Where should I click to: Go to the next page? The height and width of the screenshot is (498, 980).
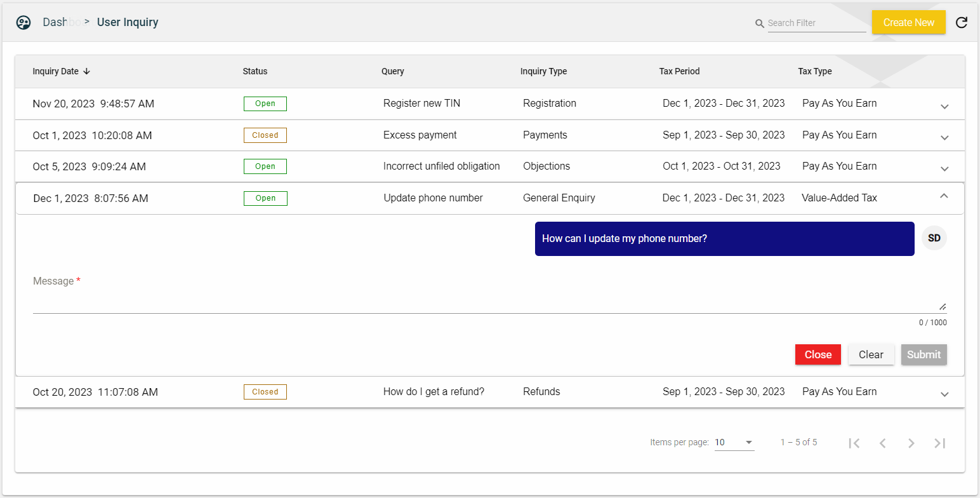coord(911,443)
